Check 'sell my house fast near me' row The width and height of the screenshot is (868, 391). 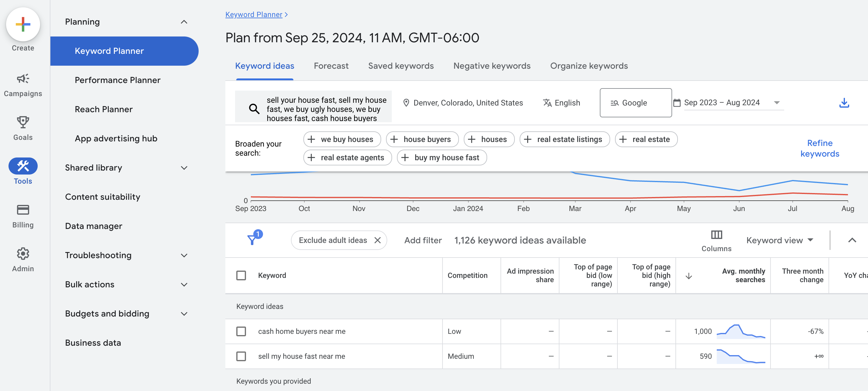coord(241,356)
